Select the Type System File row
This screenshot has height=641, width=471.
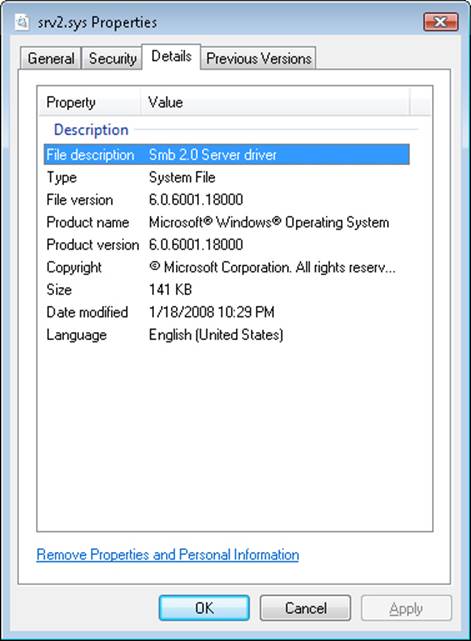pyautogui.click(x=227, y=177)
